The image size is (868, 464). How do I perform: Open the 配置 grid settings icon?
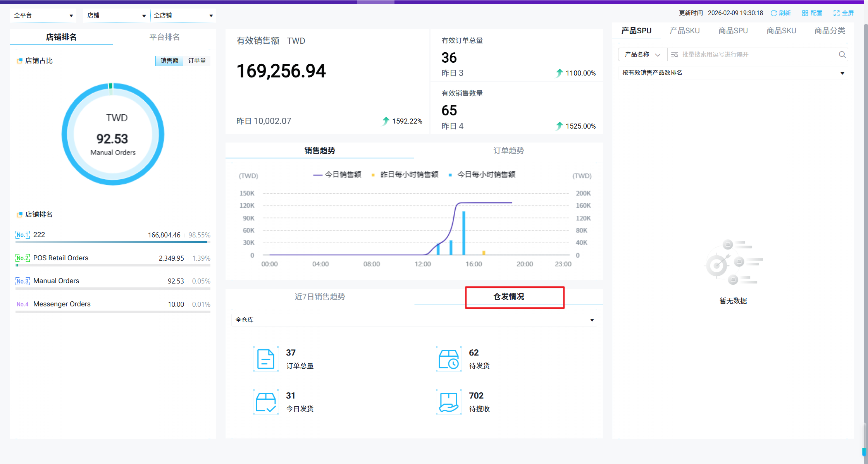coord(805,13)
